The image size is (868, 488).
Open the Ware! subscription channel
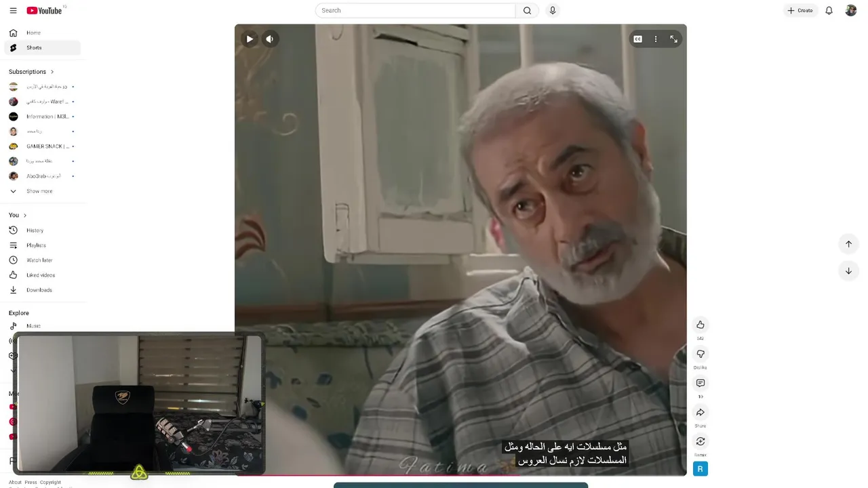coord(42,102)
